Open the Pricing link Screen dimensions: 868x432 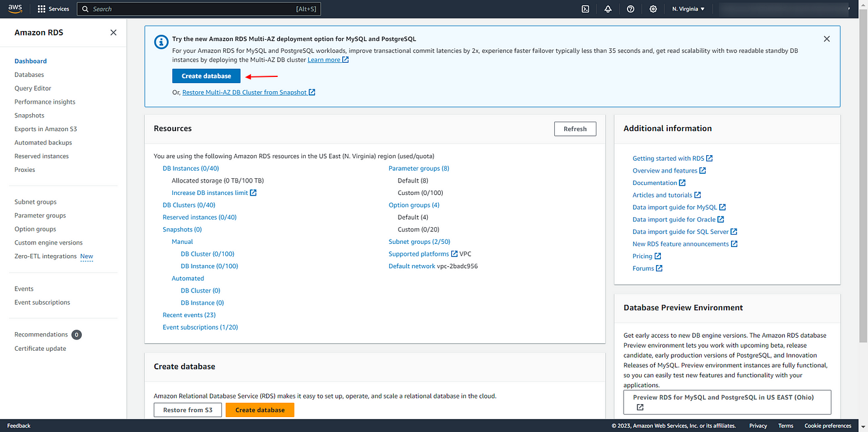(647, 256)
